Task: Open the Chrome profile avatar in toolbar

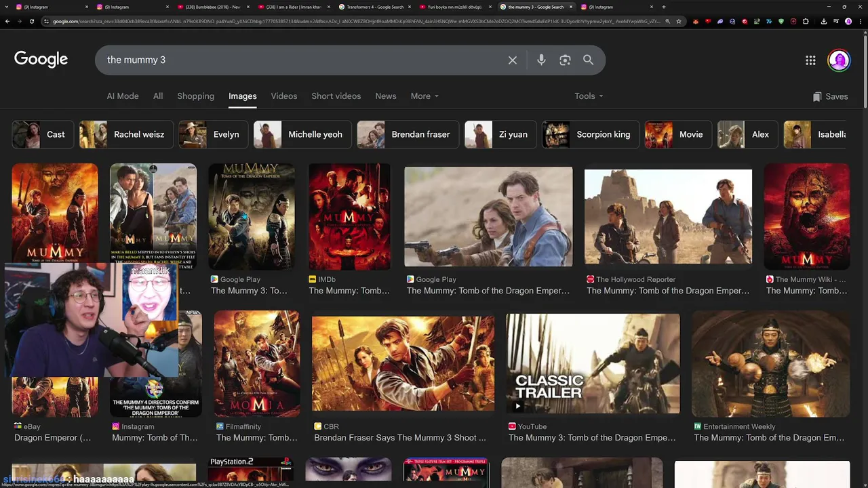Action: click(x=848, y=21)
